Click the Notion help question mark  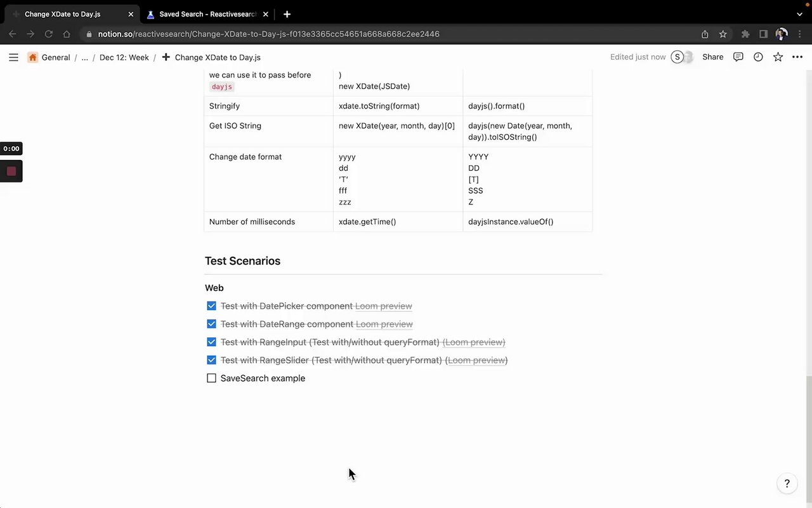[x=787, y=484]
